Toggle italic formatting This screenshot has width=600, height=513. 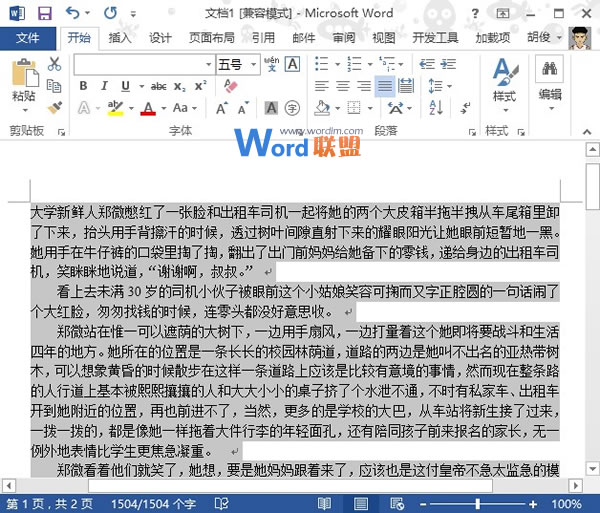104,86
